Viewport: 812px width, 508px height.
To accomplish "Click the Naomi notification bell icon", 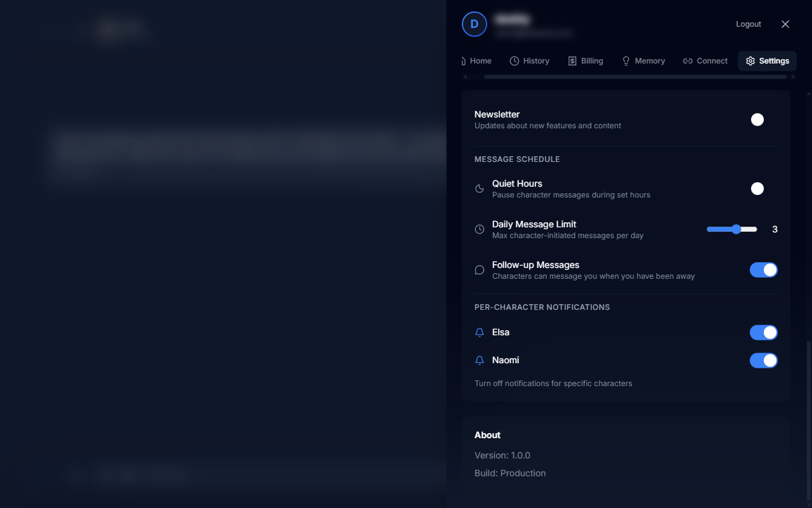I will [x=480, y=360].
